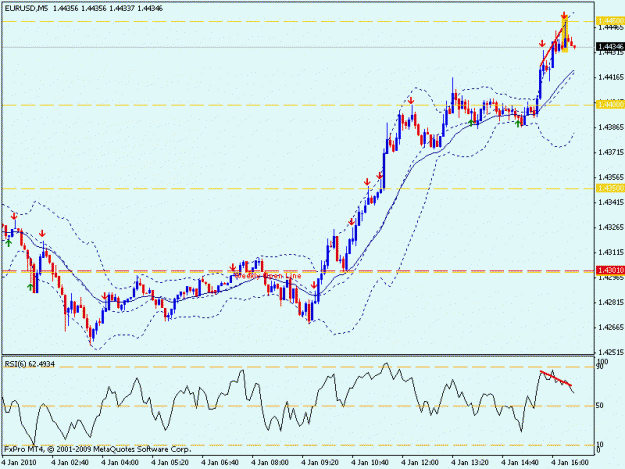Click the 1.42515 price scale value
The height and width of the screenshot is (469, 625).
click(x=612, y=352)
